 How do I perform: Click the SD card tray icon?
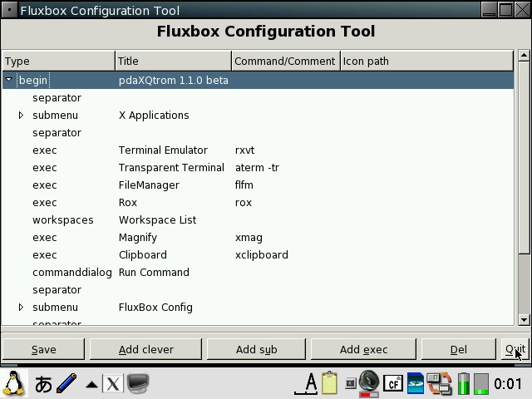416,383
